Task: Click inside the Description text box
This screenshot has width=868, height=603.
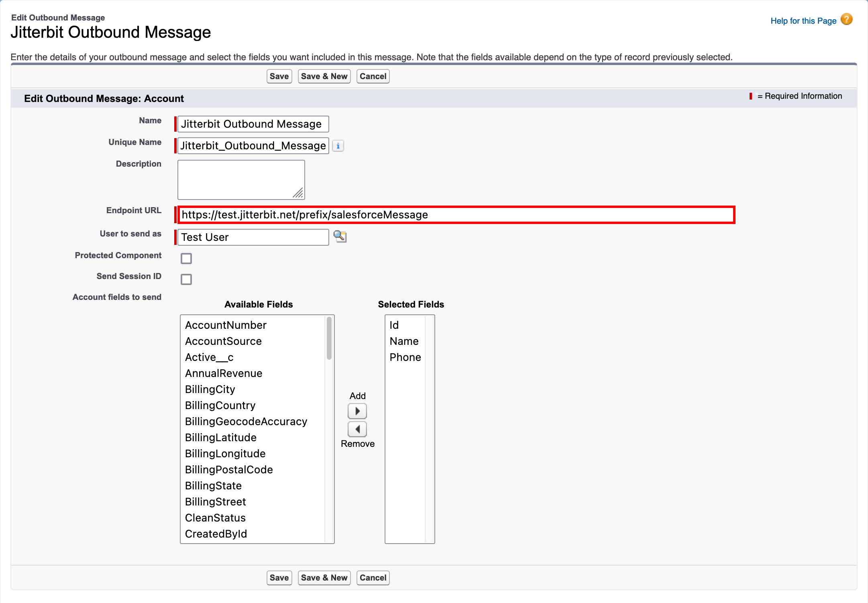Action: click(241, 179)
